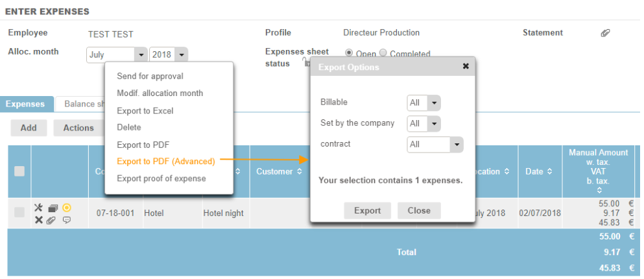
Task: Close the Export Options dialog
Action: point(466,66)
